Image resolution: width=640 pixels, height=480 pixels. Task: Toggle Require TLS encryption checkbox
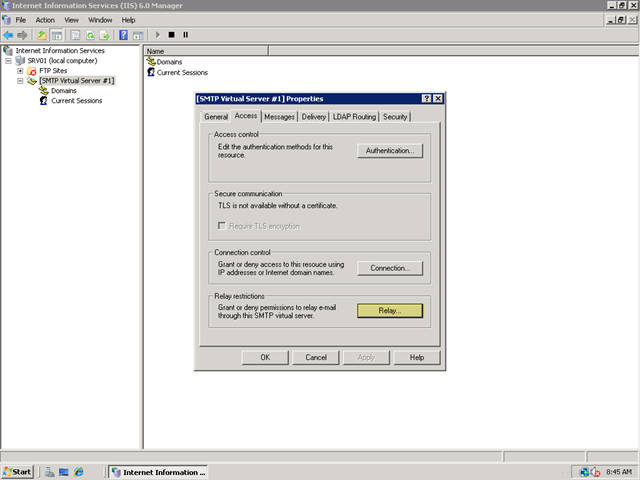coord(222,226)
